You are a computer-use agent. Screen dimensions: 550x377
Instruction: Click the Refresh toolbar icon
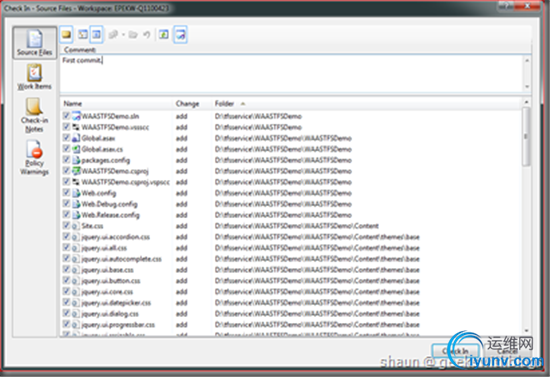coord(164,34)
